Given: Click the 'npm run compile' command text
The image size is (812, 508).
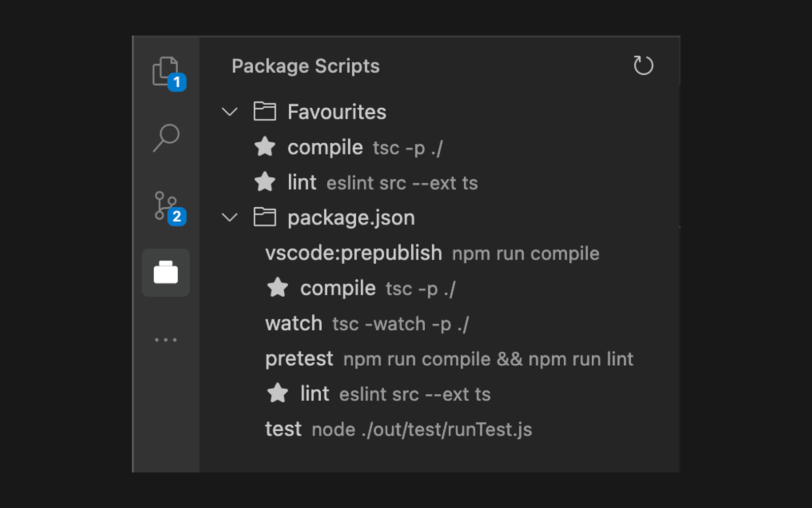Looking at the screenshot, I should pyautogui.click(x=526, y=253).
